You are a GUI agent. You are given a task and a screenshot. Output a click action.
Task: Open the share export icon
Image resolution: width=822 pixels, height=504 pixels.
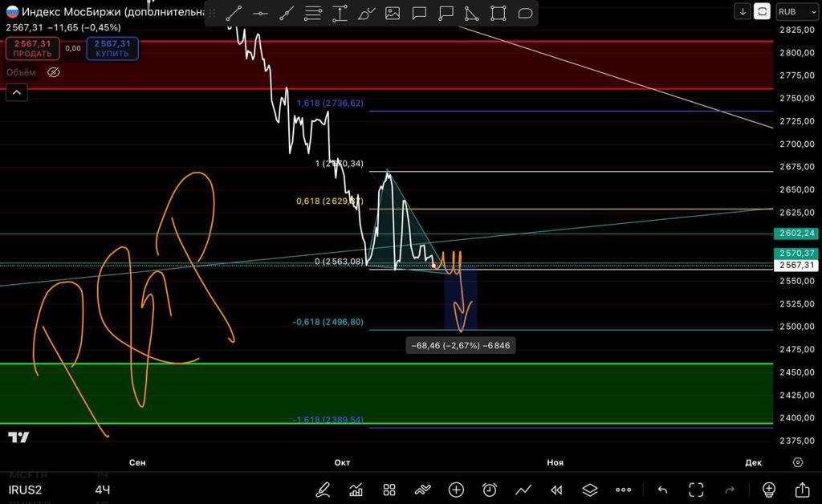802,490
